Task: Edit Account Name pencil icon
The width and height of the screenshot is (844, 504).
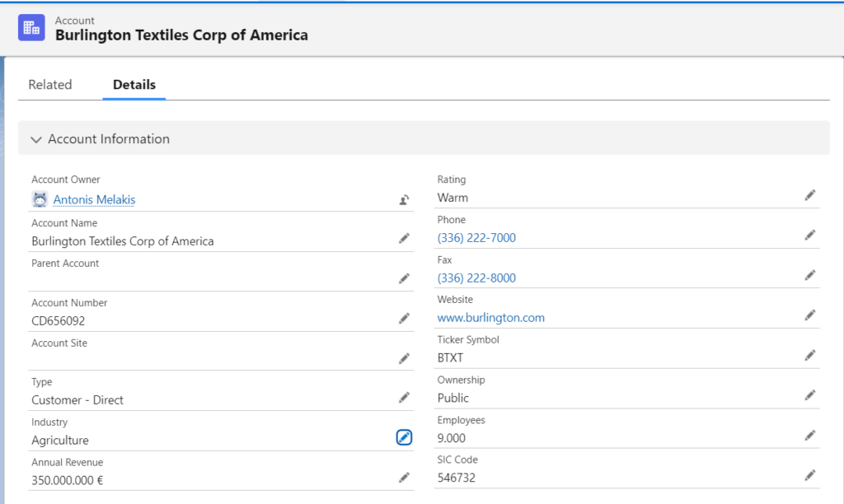Action: tap(404, 238)
